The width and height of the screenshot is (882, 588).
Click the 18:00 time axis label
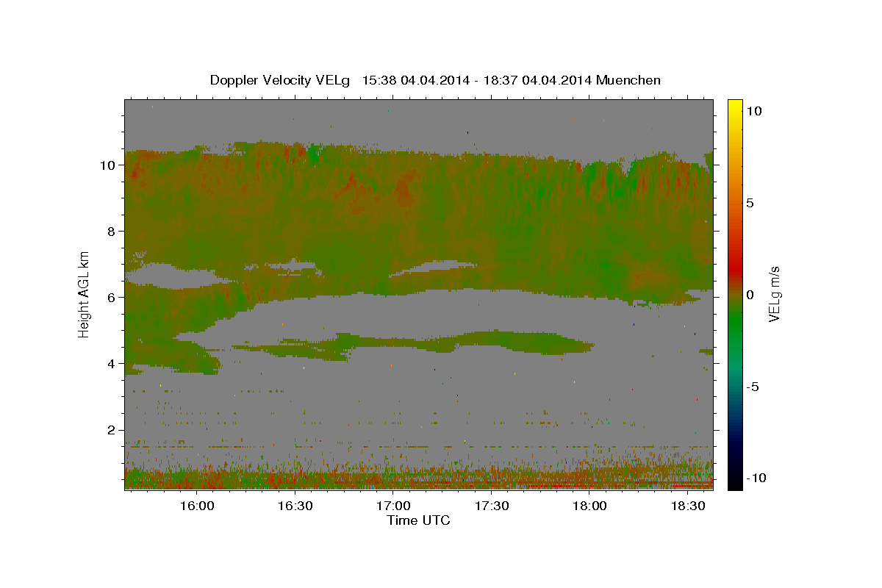[589, 506]
